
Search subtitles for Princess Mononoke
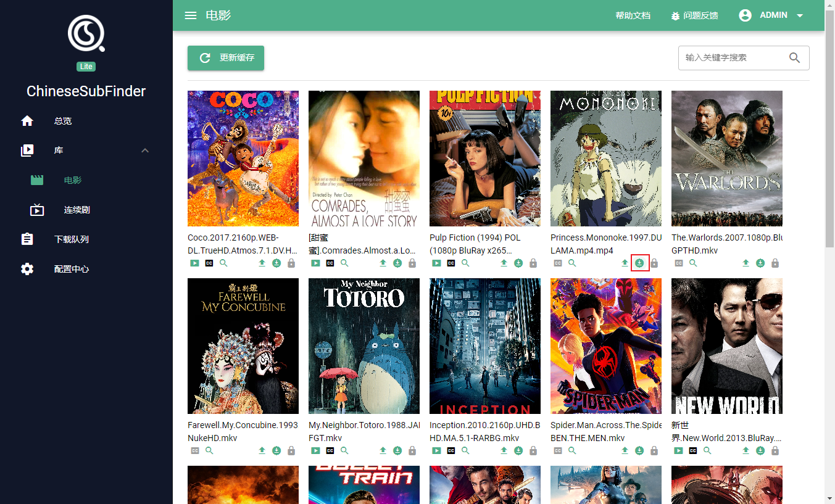(573, 263)
